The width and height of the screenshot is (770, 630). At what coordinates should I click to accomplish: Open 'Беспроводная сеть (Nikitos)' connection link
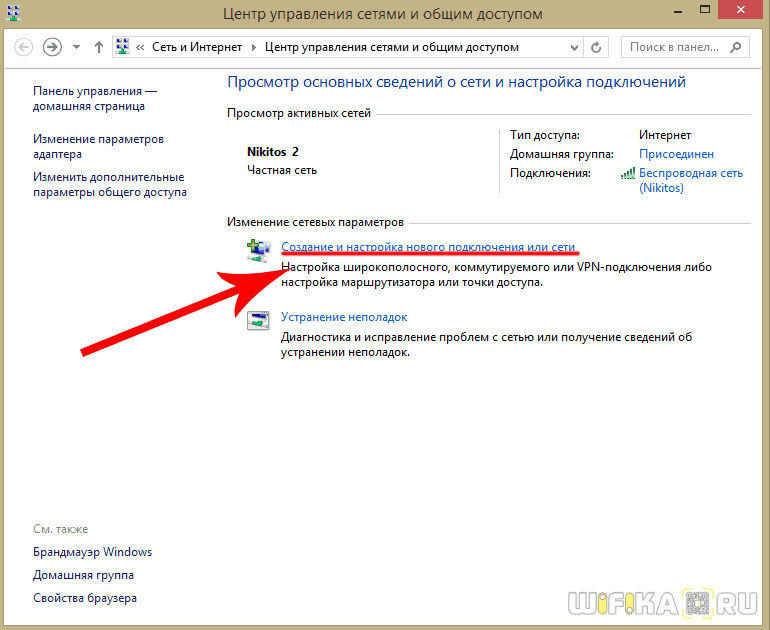tap(690, 180)
